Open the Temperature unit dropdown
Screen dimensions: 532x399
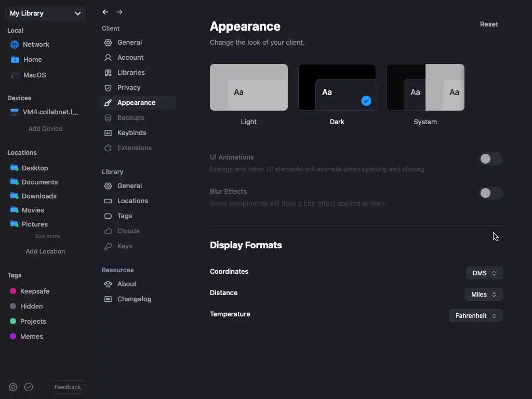[476, 316]
